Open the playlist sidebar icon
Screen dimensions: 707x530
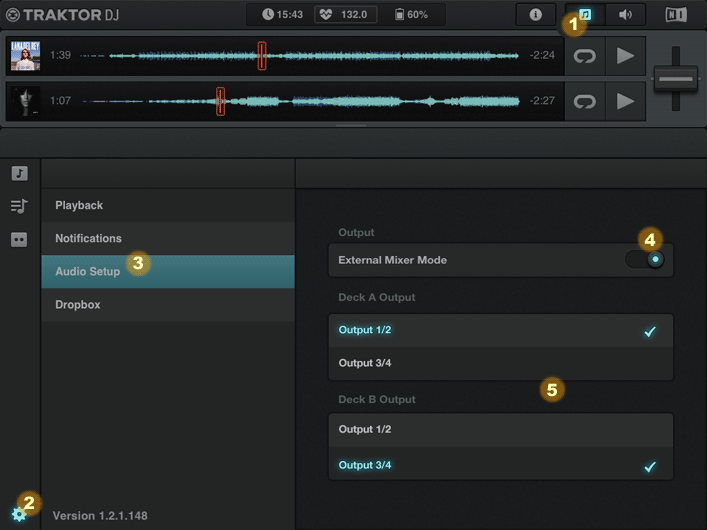(x=19, y=207)
